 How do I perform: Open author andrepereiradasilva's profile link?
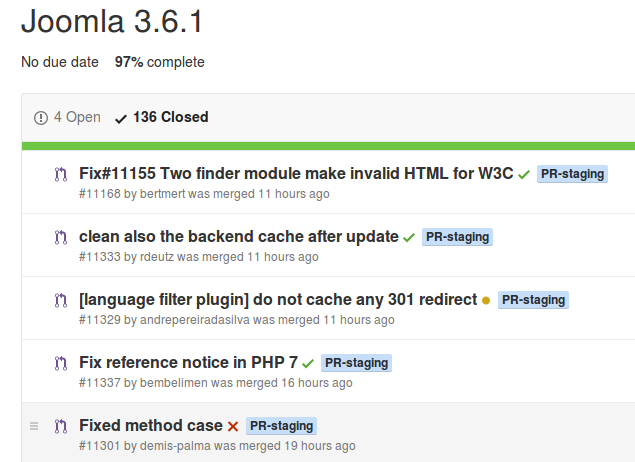coord(195,320)
